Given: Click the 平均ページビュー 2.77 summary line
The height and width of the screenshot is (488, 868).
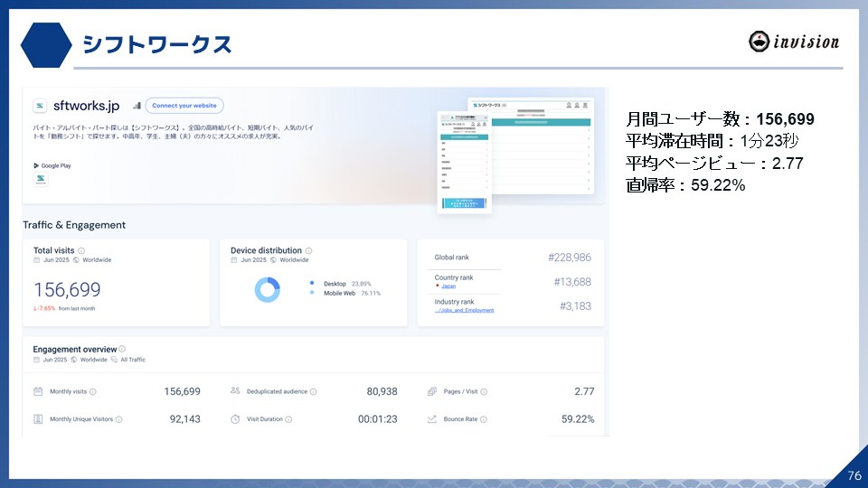Looking at the screenshot, I should (714, 164).
